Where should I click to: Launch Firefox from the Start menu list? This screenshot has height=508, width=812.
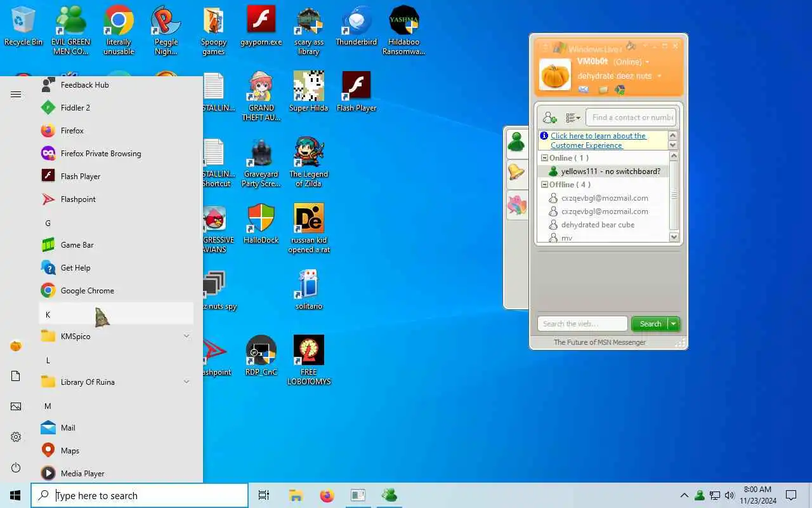116,131
